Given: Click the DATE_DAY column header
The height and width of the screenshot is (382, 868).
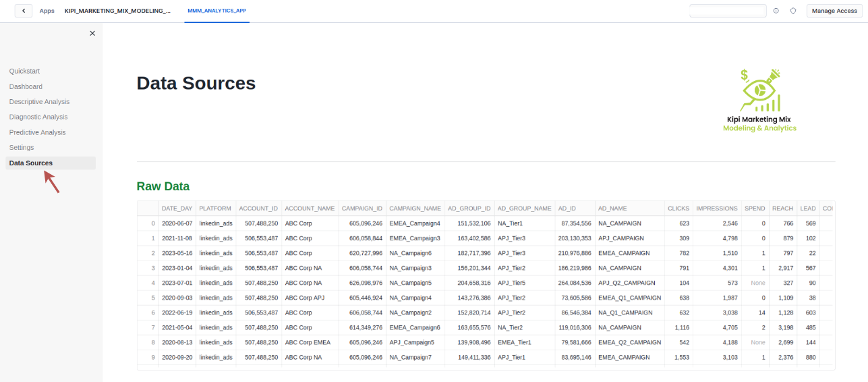Looking at the screenshot, I should pyautogui.click(x=177, y=209).
